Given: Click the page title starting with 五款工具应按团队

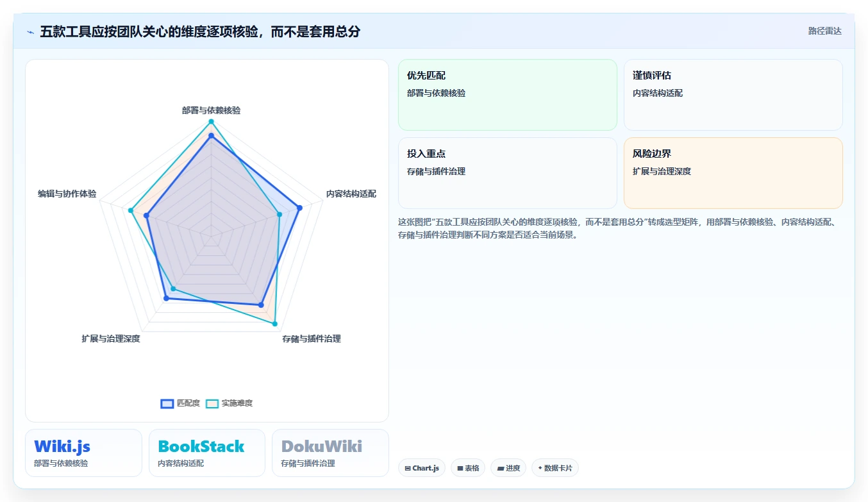Looking at the screenshot, I should [200, 31].
